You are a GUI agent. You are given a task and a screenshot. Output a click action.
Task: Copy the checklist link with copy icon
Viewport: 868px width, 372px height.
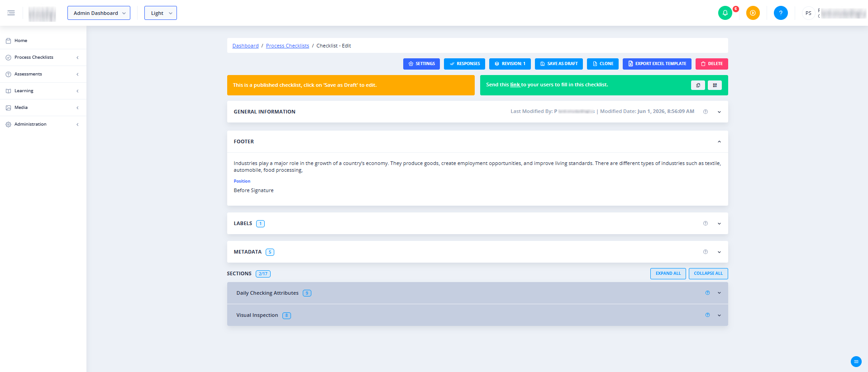point(698,85)
